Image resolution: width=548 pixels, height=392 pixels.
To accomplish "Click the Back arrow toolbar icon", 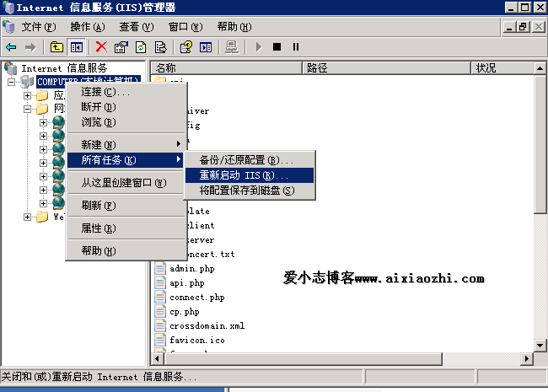I will [11, 47].
